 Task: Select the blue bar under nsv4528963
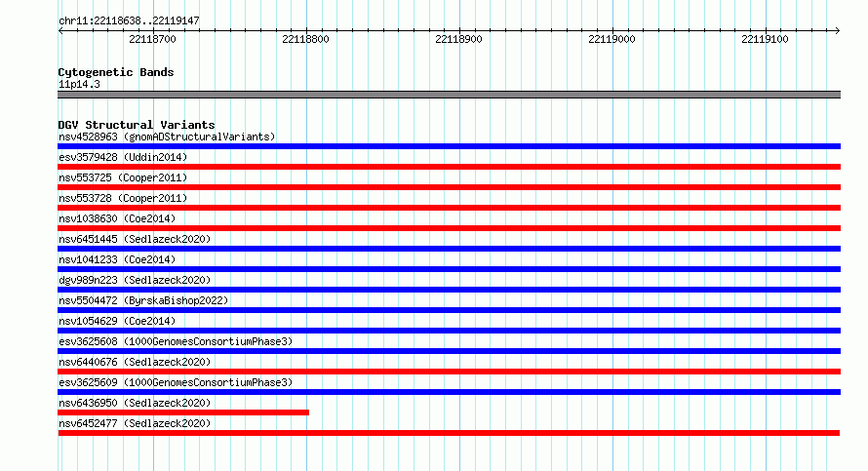click(x=449, y=146)
